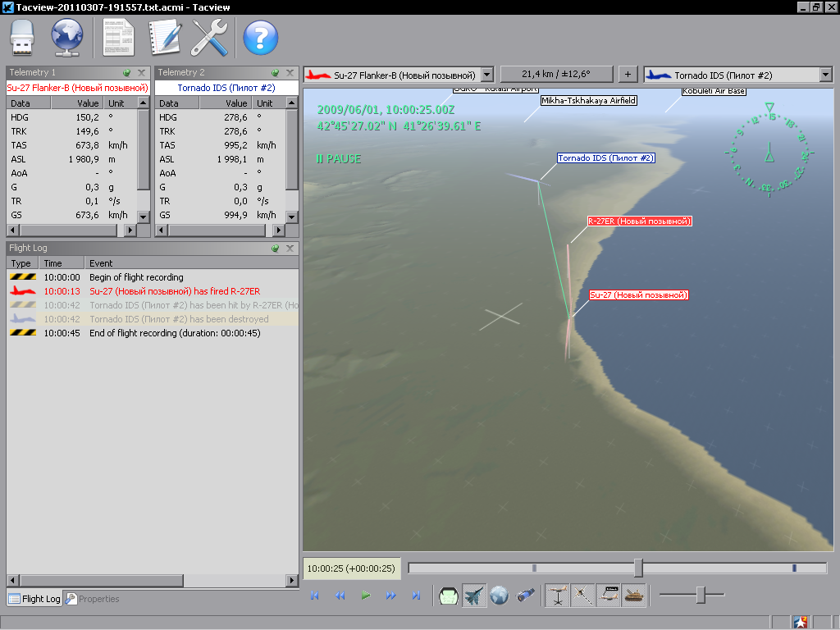Image resolution: width=840 pixels, height=630 pixels.
Task: Select the telescope free camera icon
Action: [525, 596]
